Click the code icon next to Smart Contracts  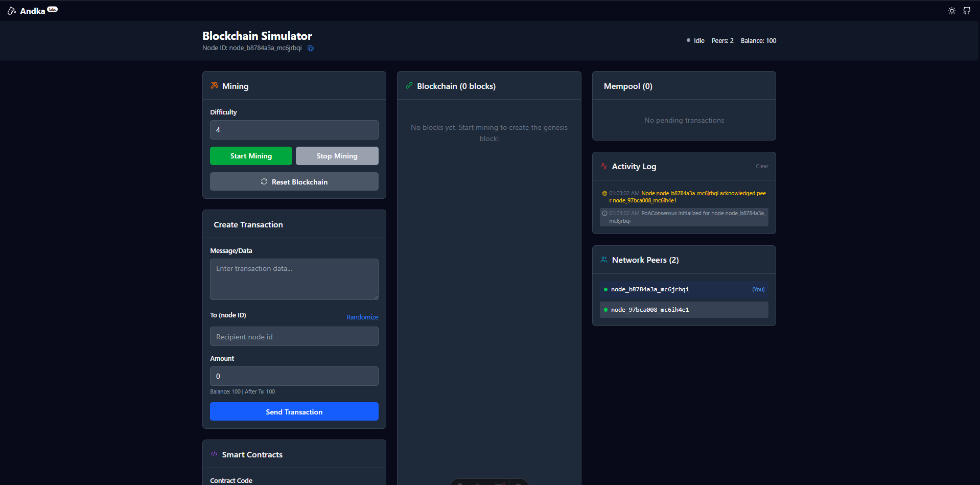pyautogui.click(x=213, y=454)
